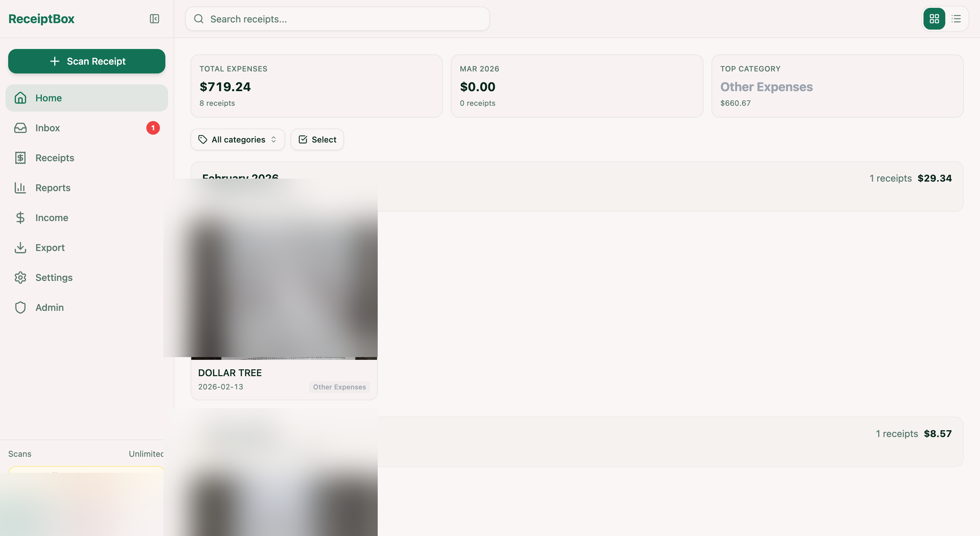The height and width of the screenshot is (536, 980).
Task: Select the Other Expenses category tag
Action: tap(339, 387)
